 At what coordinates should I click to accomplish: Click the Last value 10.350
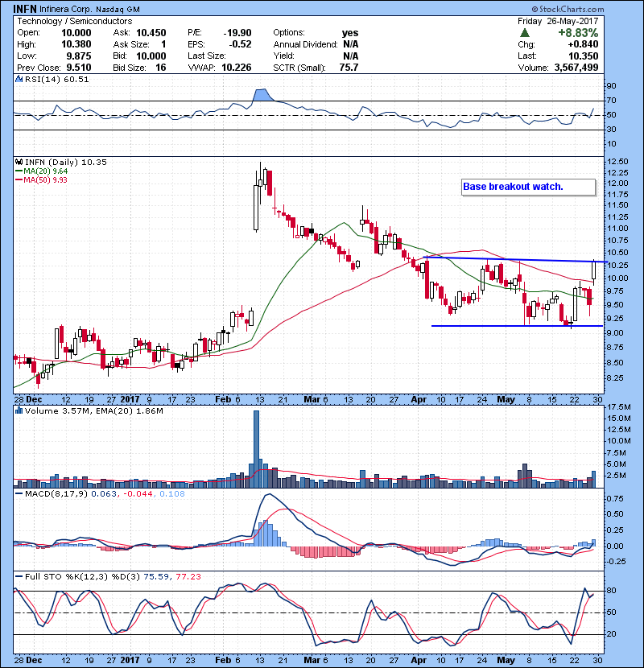[584, 56]
